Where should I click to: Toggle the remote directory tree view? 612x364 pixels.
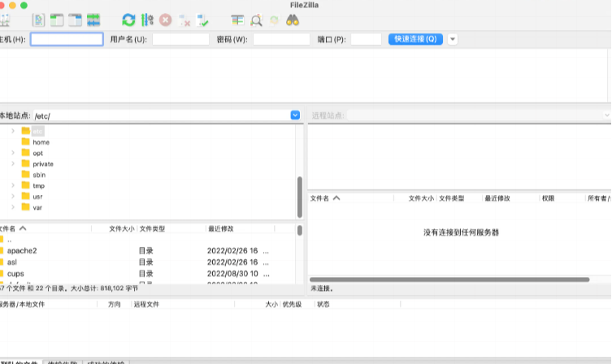tap(75, 19)
